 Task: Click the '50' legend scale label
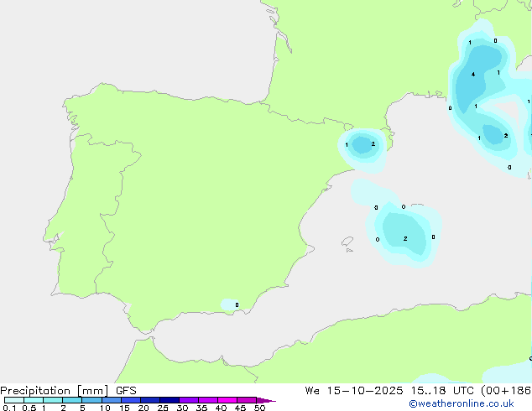coord(259,408)
